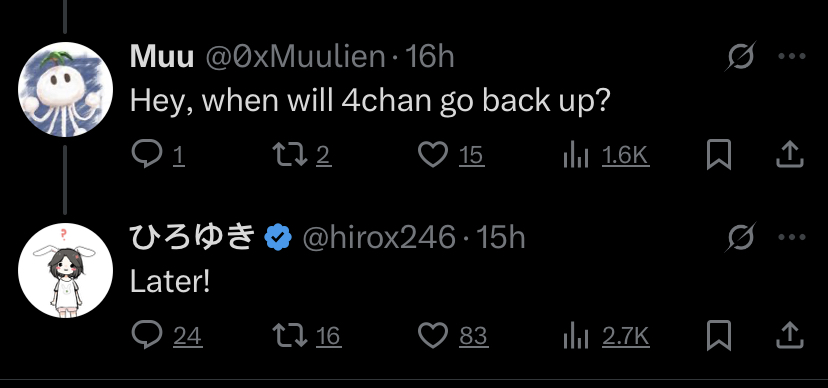Viewport: 828px width, 388px height.
Task: Bookmark Muu's tweet
Action: tap(719, 155)
